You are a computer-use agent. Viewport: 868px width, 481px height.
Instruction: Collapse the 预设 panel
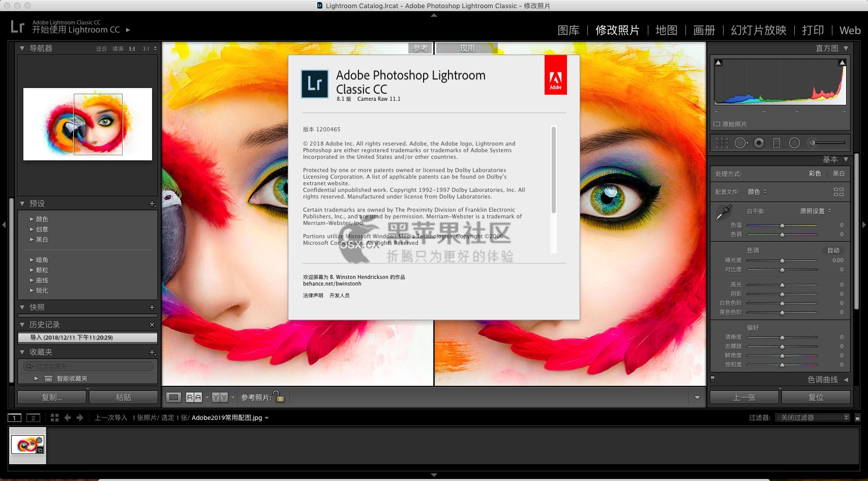22,204
